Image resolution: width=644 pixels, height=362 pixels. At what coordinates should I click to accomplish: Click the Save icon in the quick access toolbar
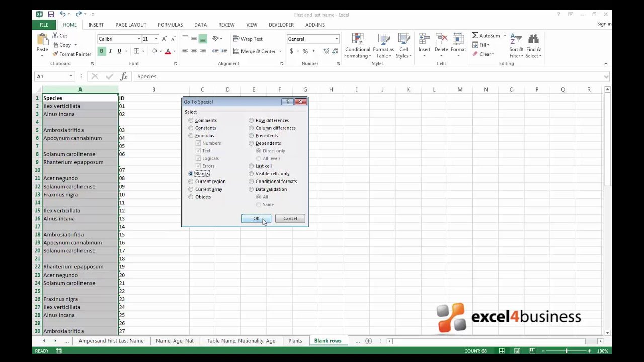click(51, 14)
